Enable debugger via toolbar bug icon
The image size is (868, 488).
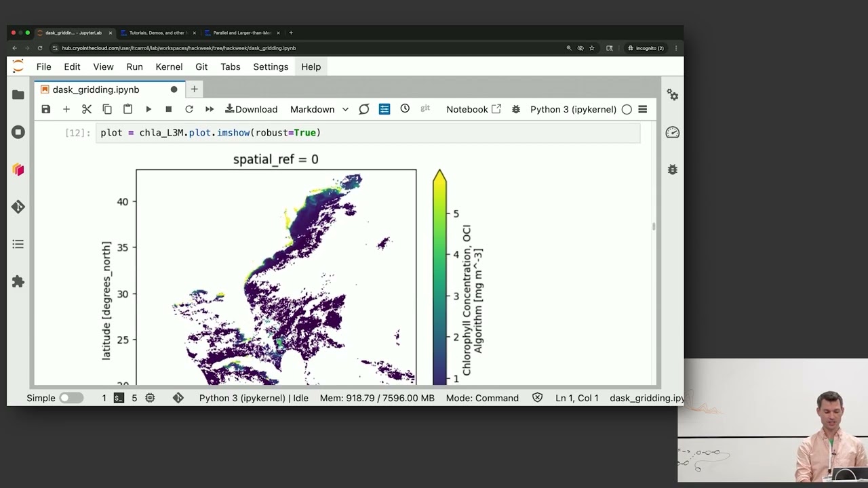tap(516, 109)
